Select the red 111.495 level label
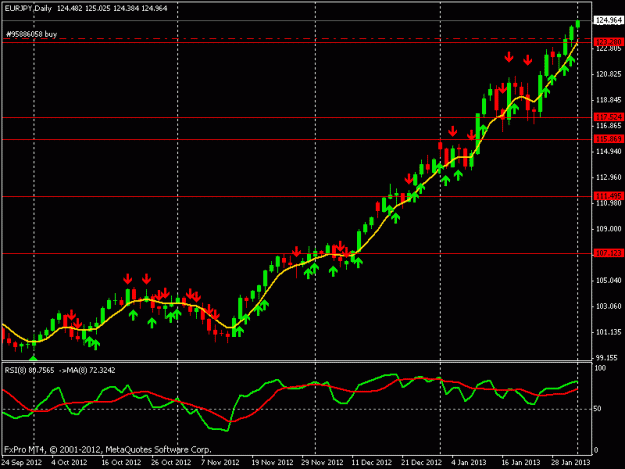 coord(608,196)
